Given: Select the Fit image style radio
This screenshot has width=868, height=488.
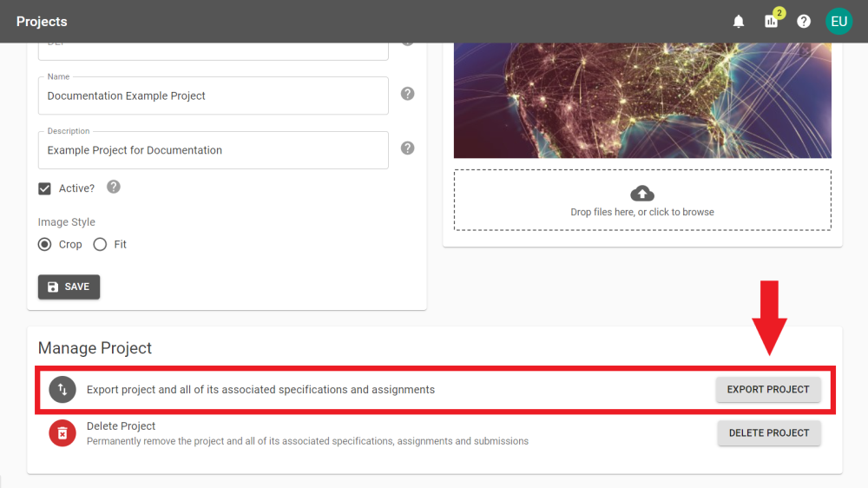Looking at the screenshot, I should click(x=100, y=245).
